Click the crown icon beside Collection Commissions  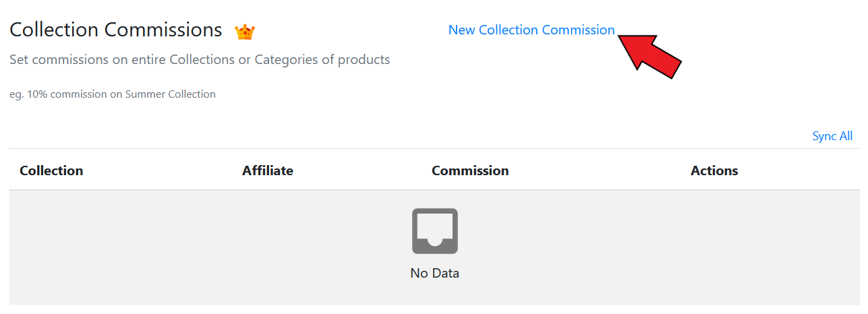click(244, 32)
